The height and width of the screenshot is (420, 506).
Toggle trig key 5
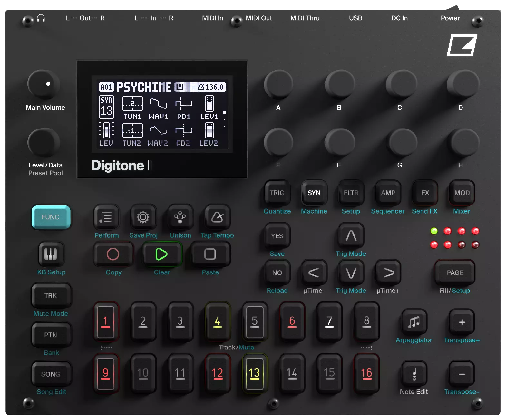pos(255,322)
